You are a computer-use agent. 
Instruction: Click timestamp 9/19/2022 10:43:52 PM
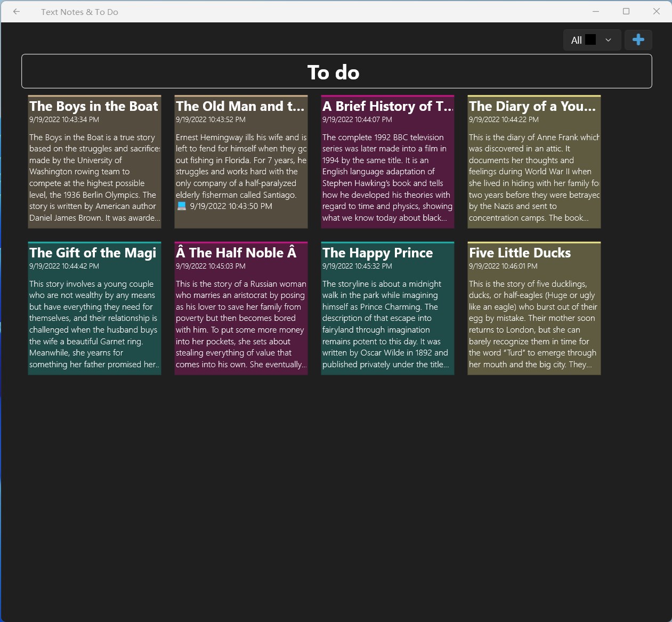[x=210, y=120]
